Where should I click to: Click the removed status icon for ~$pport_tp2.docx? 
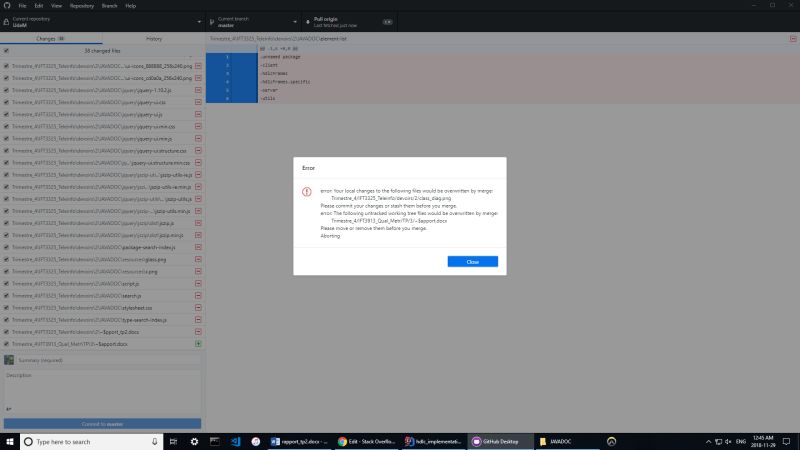198,332
